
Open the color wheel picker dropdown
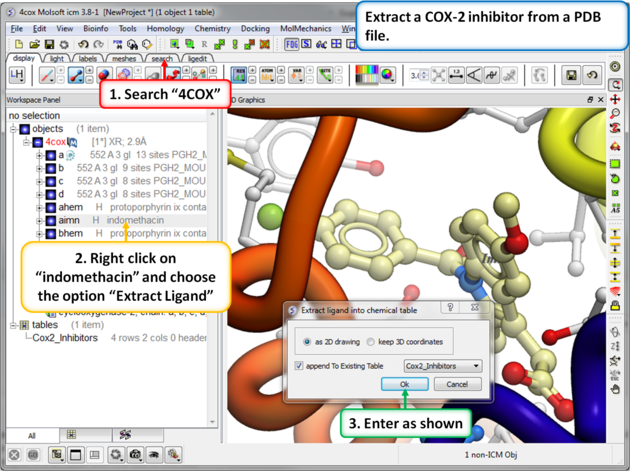coord(387,75)
